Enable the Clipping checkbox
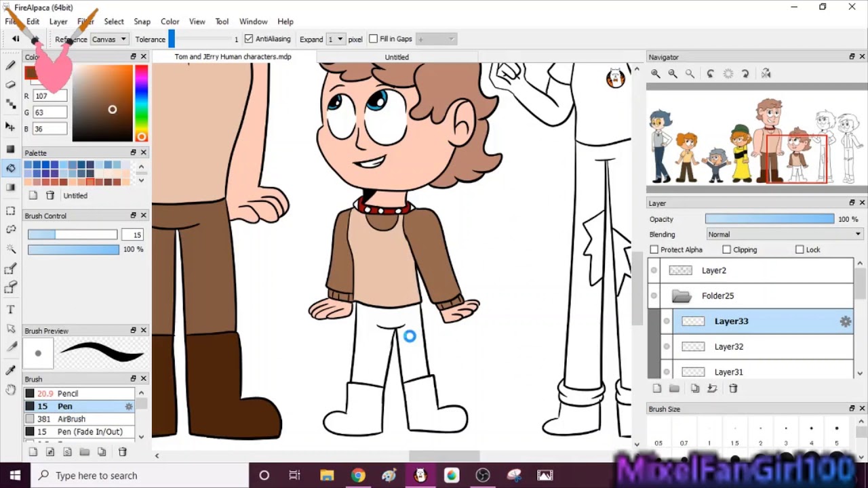Viewport: 868px width, 488px height. click(x=726, y=250)
